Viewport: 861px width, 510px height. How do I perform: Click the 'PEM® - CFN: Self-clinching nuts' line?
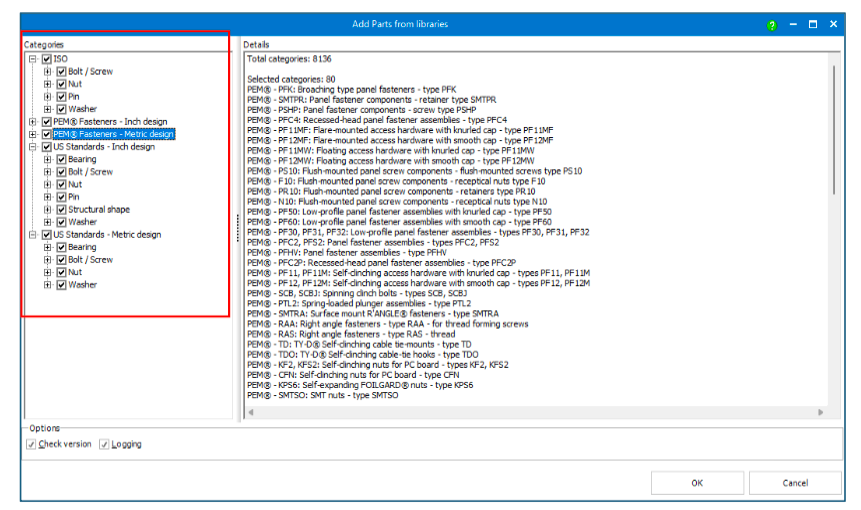(353, 375)
